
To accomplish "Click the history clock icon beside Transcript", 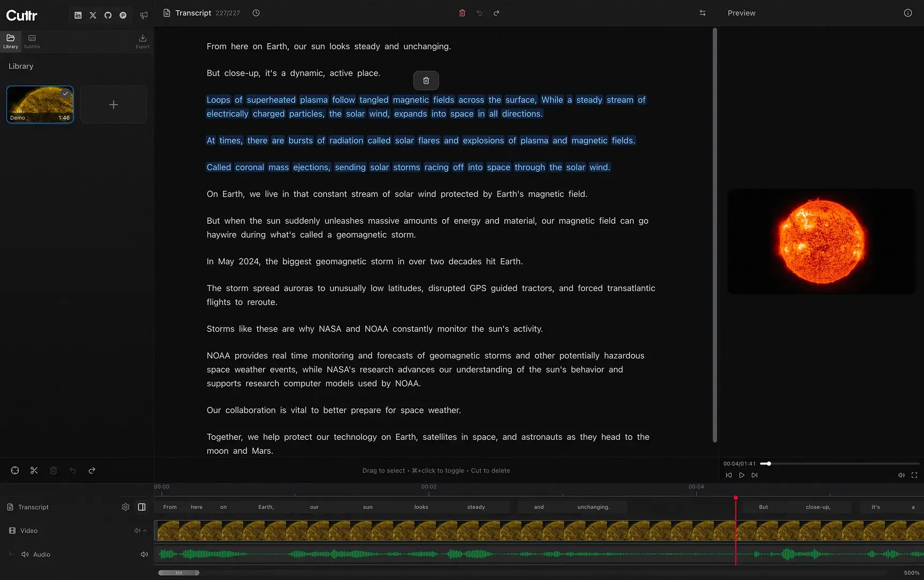I will click(256, 13).
